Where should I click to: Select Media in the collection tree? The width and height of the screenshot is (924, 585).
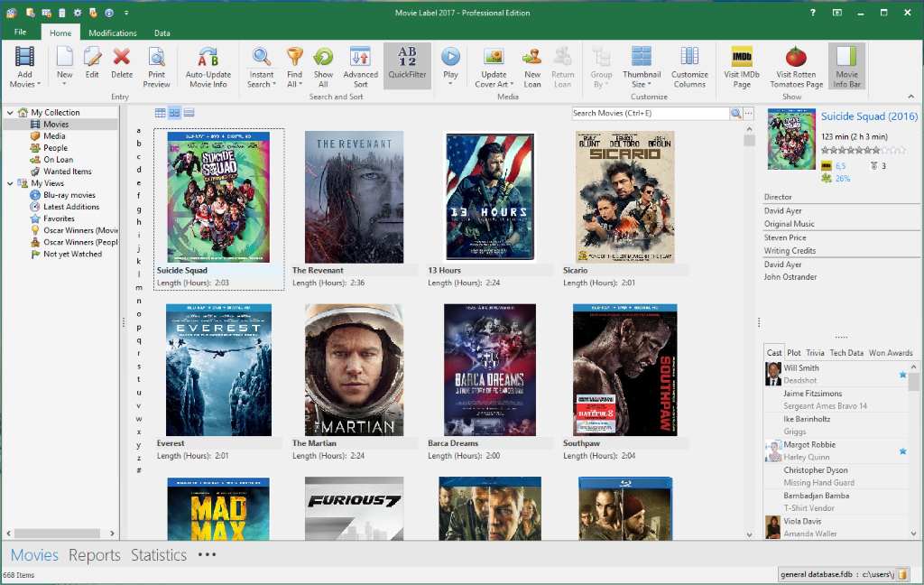click(54, 135)
